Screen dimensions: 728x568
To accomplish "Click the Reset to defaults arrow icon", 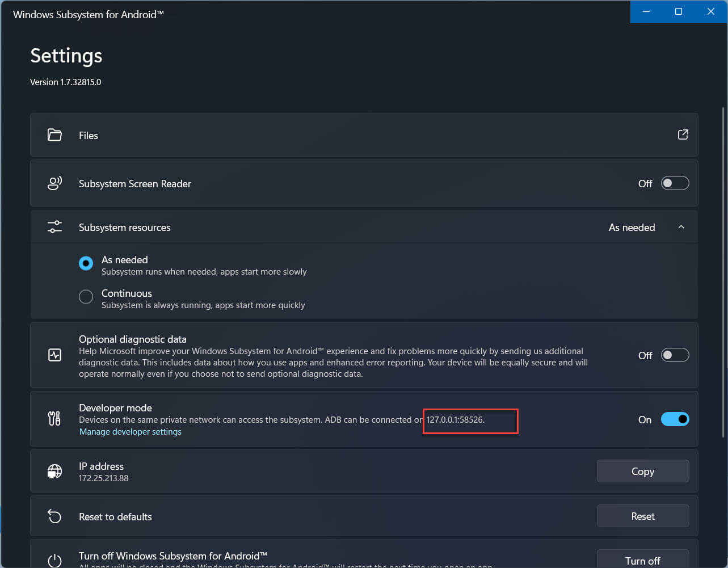I will click(54, 516).
